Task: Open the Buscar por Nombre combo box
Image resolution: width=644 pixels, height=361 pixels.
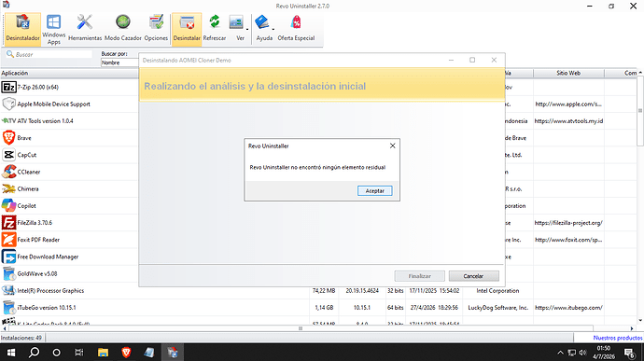Action: 119,62
